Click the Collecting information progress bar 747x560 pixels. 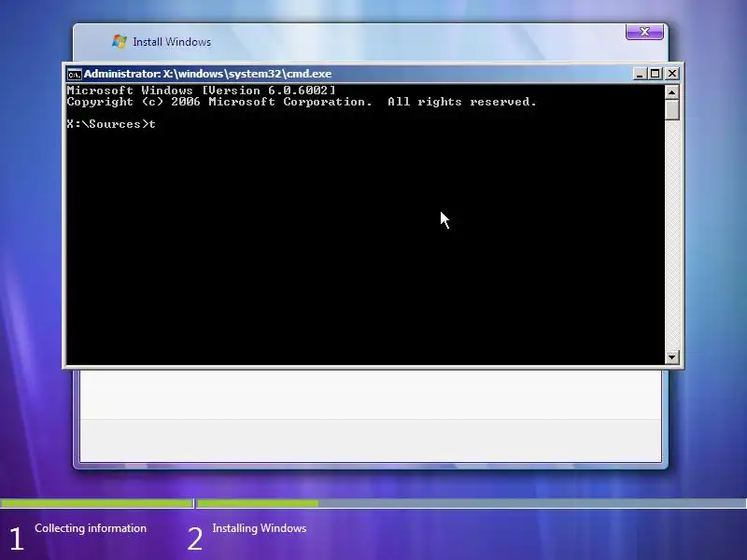point(97,503)
